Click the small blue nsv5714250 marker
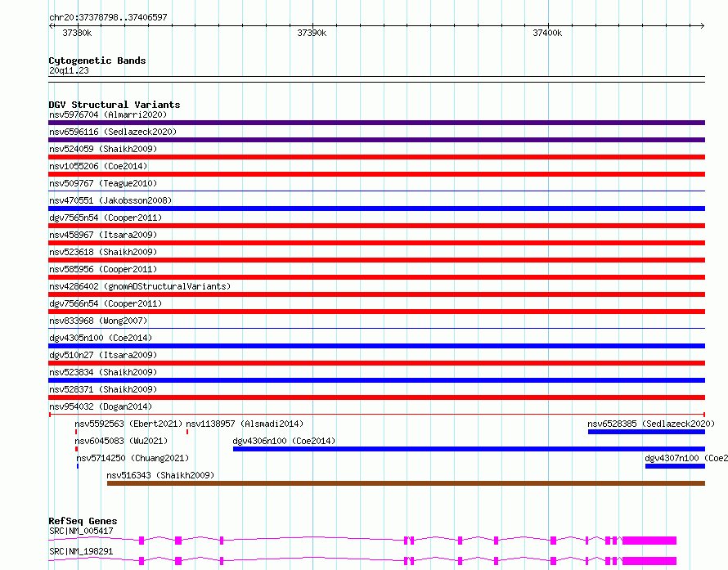This screenshot has height=570, width=728. [78, 466]
